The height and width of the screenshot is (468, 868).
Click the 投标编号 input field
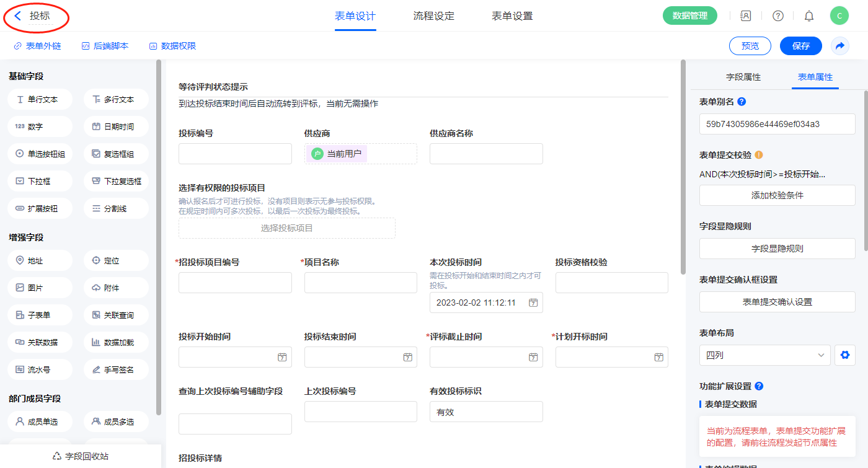[235, 154]
